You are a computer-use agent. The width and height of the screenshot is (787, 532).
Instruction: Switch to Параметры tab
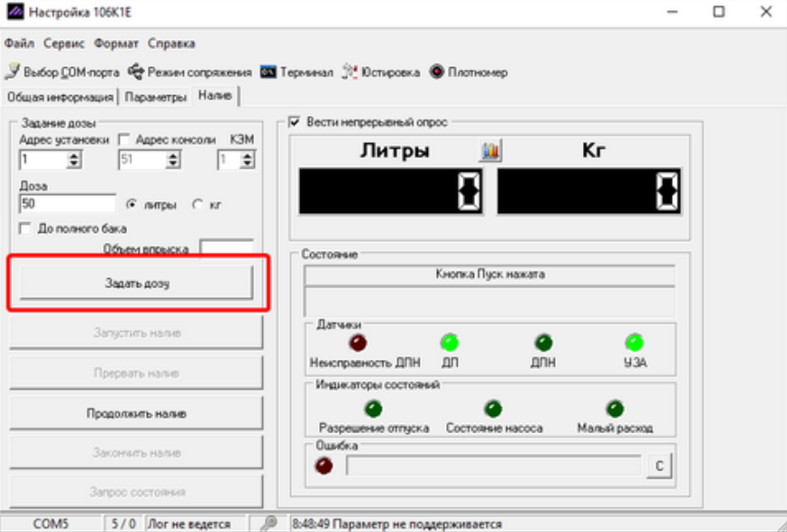(155, 97)
